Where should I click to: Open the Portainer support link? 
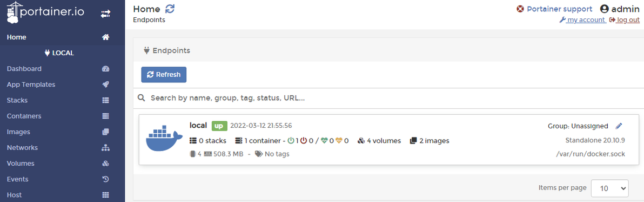554,9
